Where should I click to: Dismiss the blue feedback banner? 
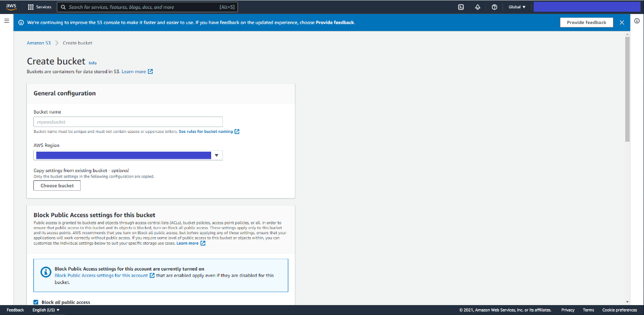click(622, 23)
